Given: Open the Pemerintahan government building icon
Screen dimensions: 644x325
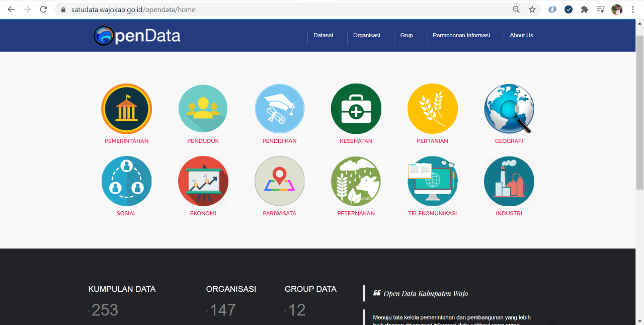Looking at the screenshot, I should (126, 109).
